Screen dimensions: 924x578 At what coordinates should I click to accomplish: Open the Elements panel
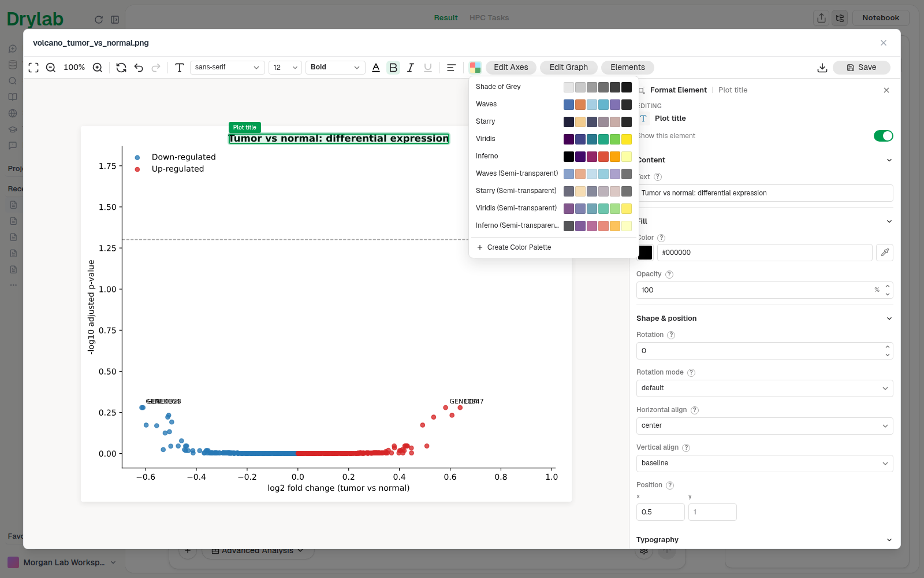628,68
